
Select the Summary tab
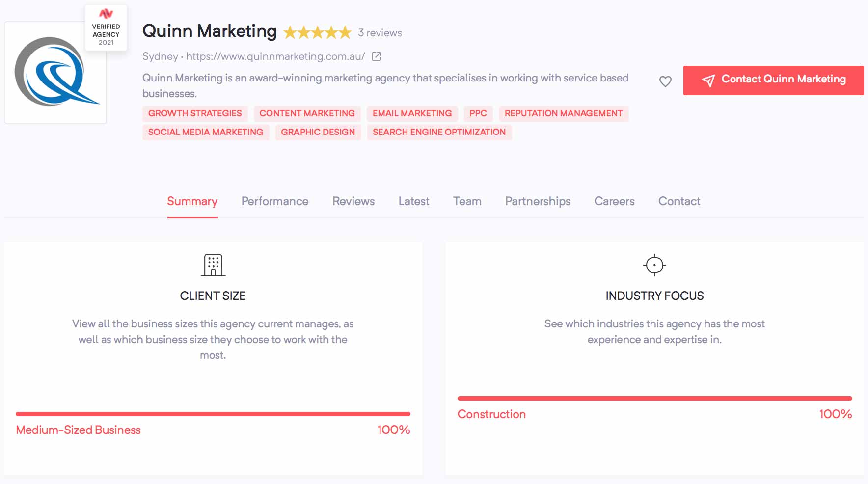pos(192,201)
